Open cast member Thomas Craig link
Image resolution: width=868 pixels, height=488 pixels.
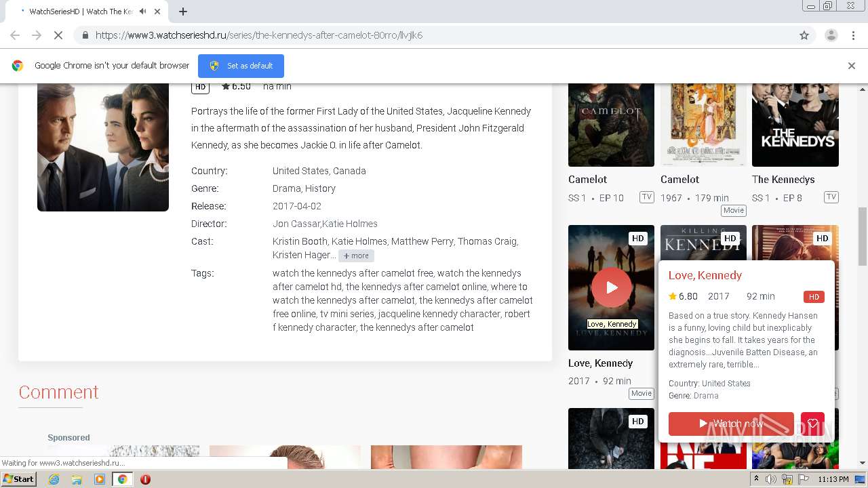click(488, 241)
